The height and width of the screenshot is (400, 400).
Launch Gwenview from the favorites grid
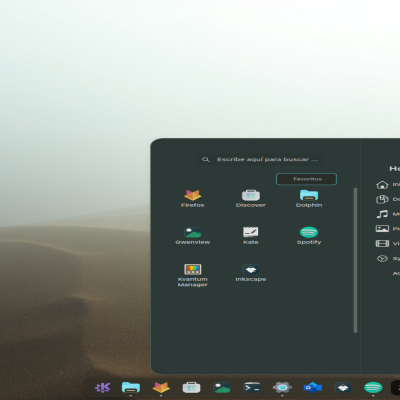tap(193, 235)
